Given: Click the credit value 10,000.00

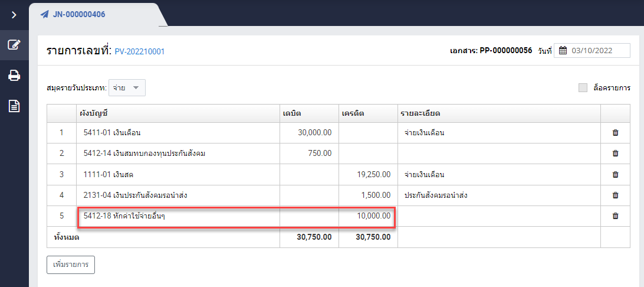Looking at the screenshot, I should 374,216.
